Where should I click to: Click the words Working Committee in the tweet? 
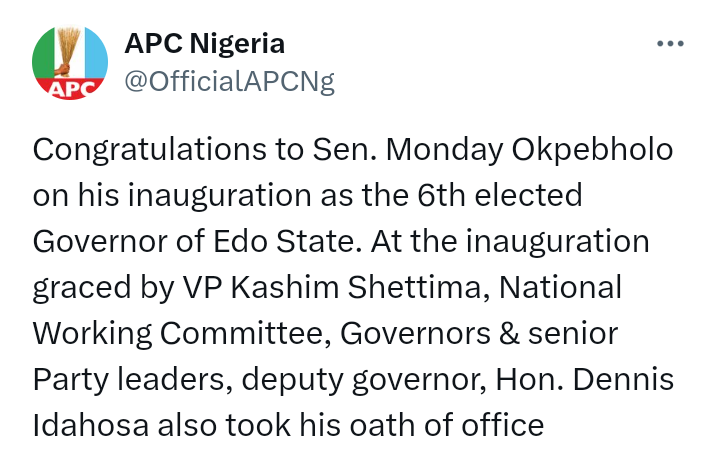click(x=183, y=334)
